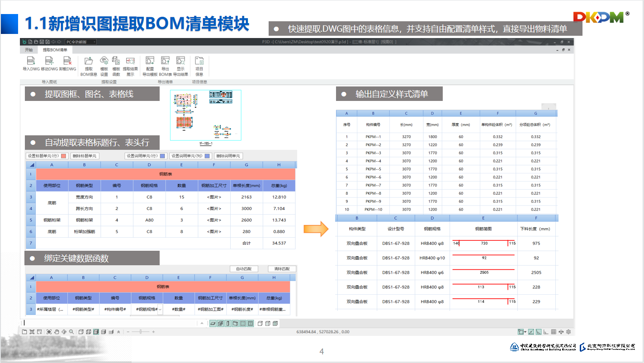Click 导出BOM表 export icon
This screenshot has width=644, height=363.
click(165, 61)
